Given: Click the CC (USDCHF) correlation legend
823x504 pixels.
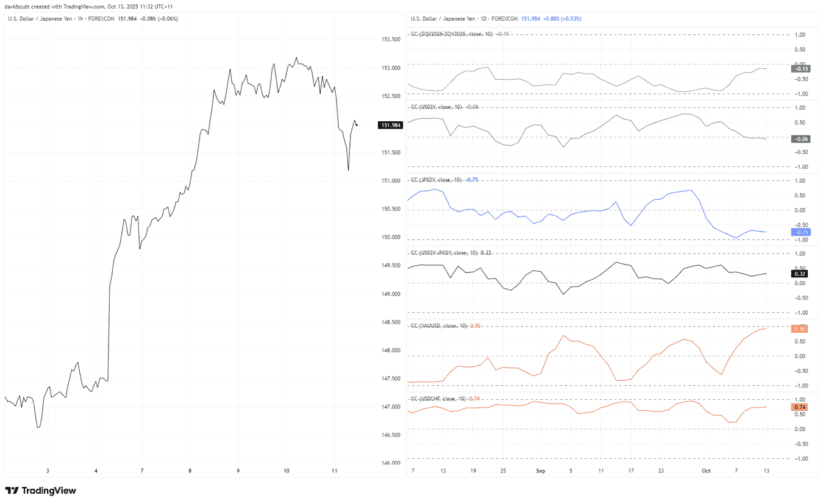Looking at the screenshot, I should tap(445, 399).
